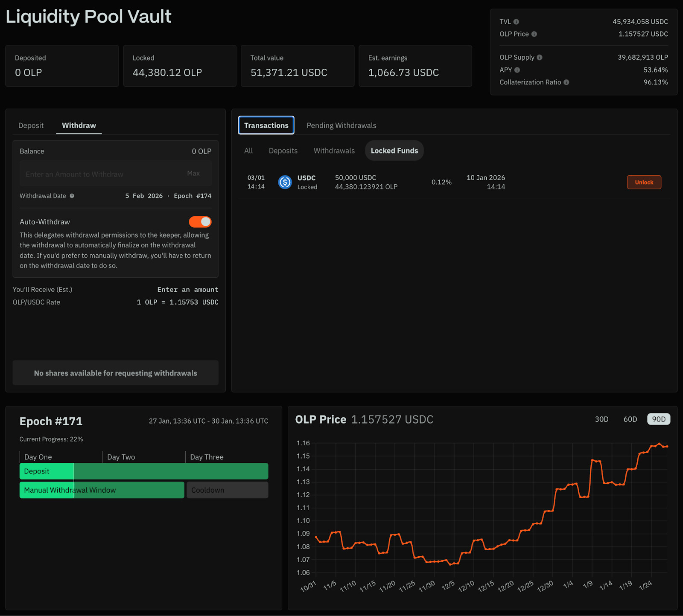Click the USDC coin icon in transaction row
The height and width of the screenshot is (616, 683).
pos(285,182)
